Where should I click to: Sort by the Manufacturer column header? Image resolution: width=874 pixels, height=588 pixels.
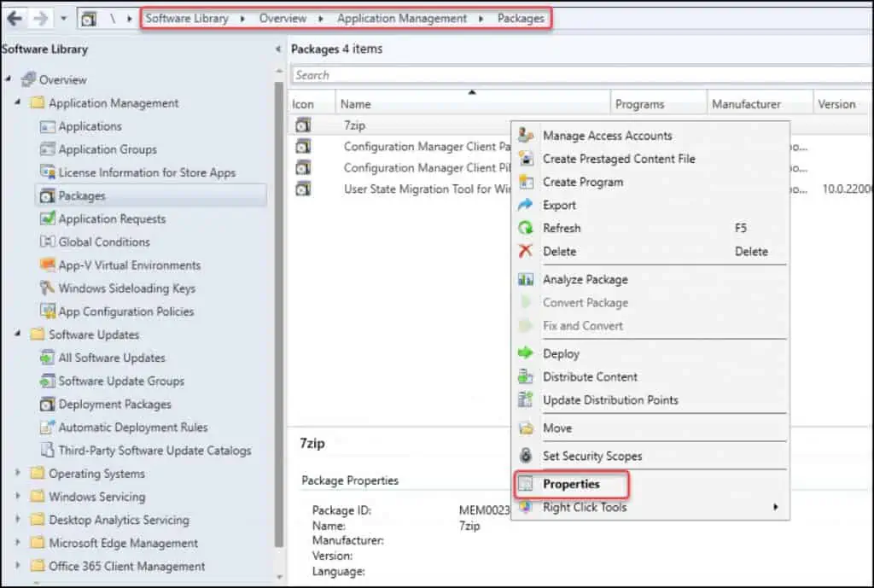point(760,103)
